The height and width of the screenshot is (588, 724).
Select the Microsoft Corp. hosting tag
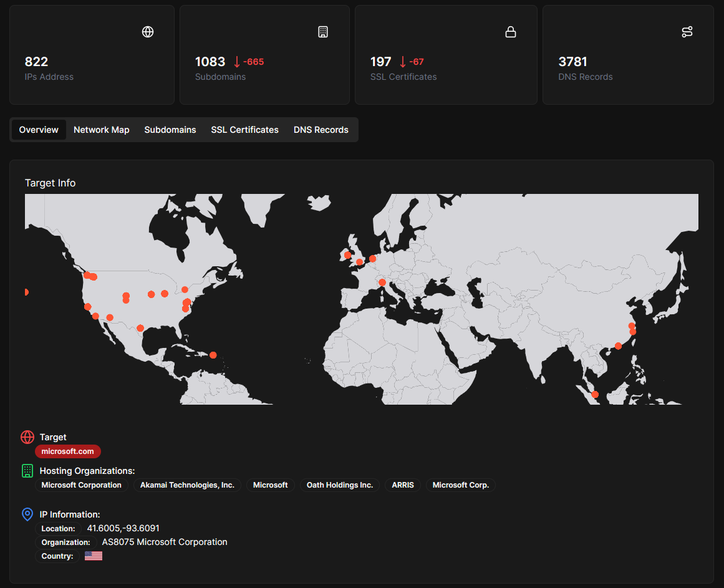point(460,485)
